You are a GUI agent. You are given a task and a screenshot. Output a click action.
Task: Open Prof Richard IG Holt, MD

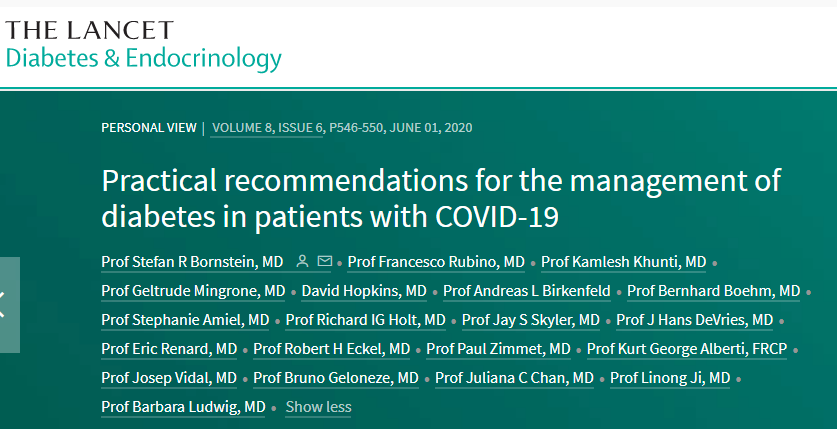366,320
